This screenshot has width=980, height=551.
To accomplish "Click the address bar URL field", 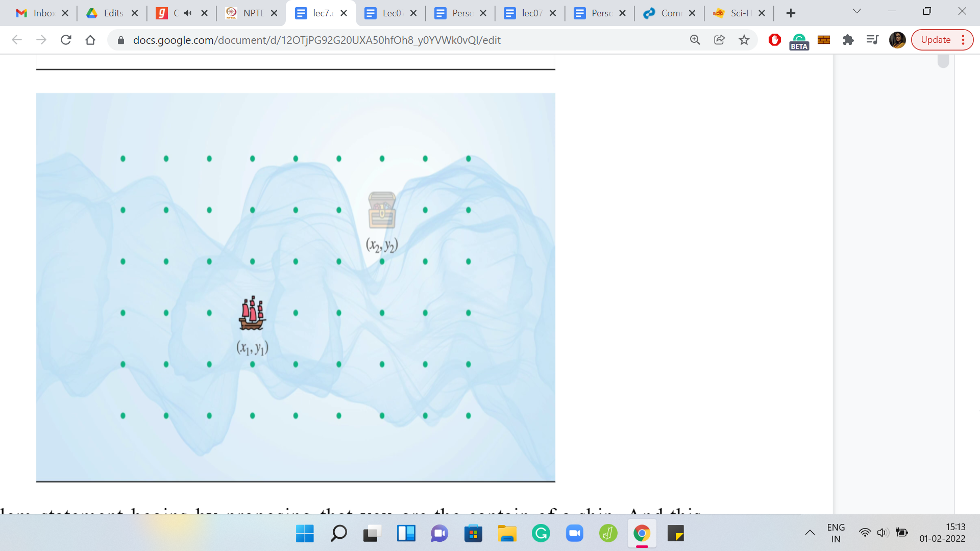I will 316,40.
